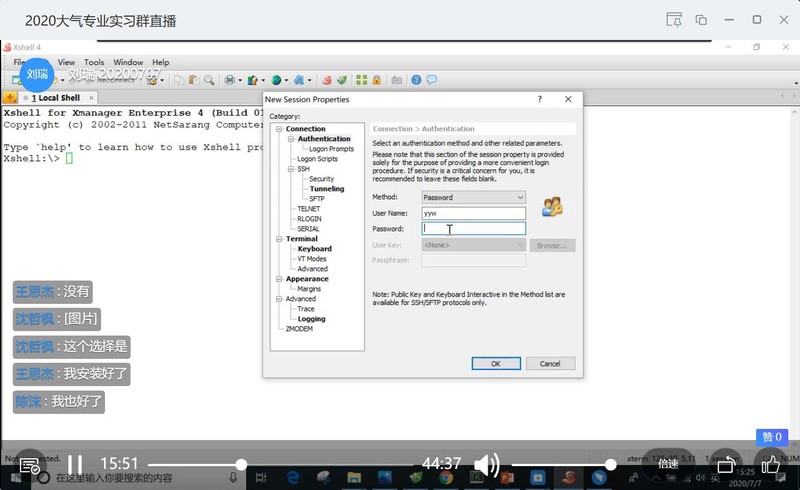Click the Password input field
Viewport: 800px width, 490px height.
(x=473, y=229)
